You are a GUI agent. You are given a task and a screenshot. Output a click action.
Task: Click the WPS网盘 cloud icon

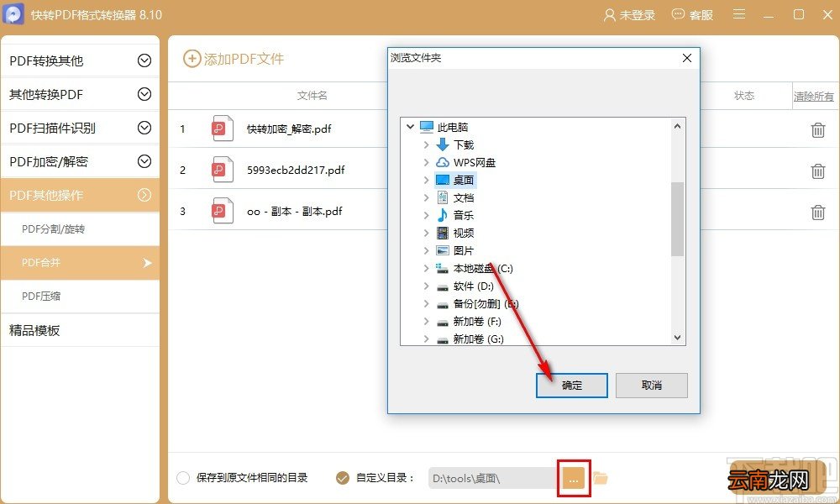click(x=443, y=162)
